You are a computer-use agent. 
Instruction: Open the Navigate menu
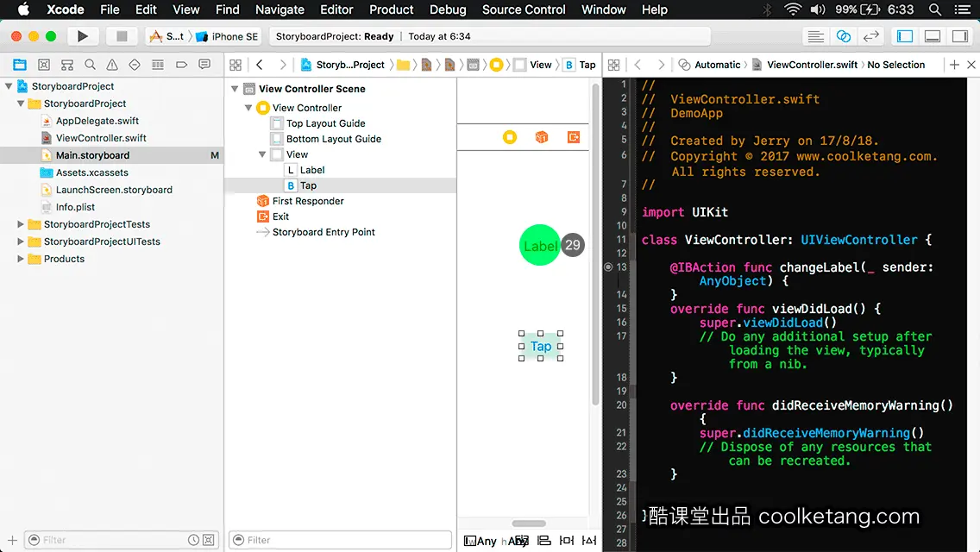pyautogui.click(x=280, y=9)
